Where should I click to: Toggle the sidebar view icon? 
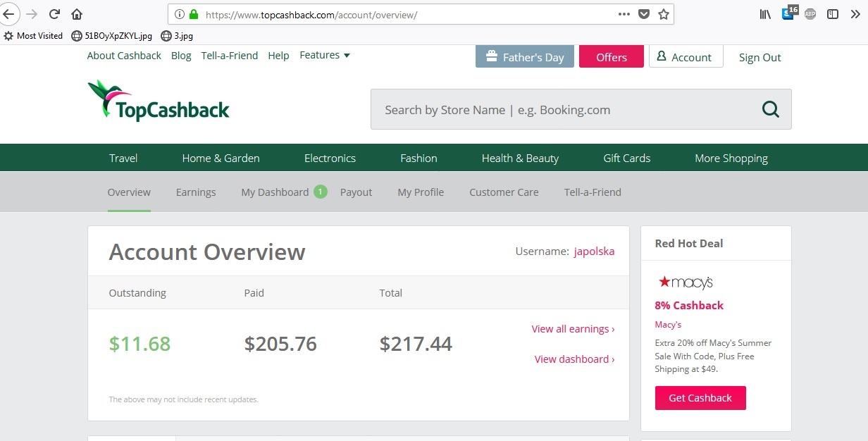point(833,14)
